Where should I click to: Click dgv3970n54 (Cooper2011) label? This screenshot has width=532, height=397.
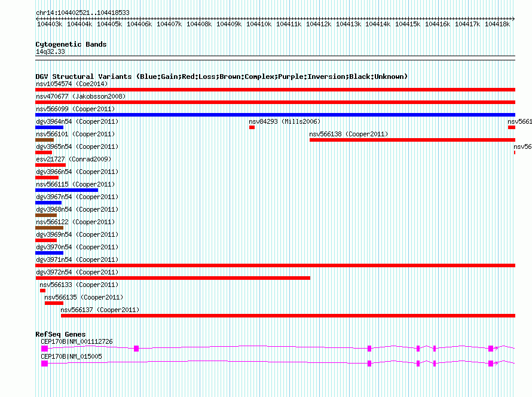77,247
